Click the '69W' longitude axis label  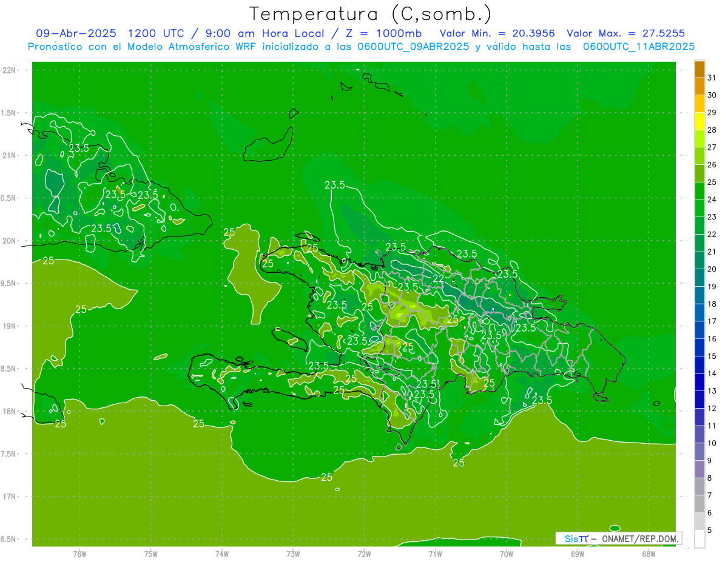point(578,554)
